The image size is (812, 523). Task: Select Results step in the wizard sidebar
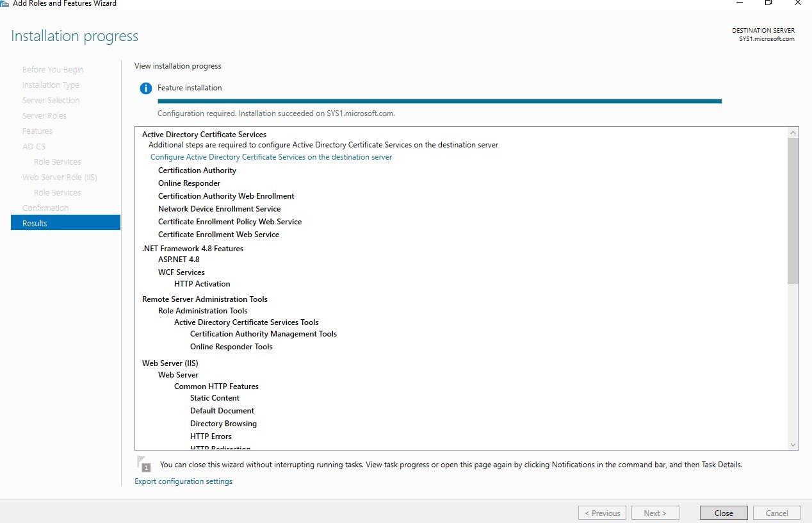click(65, 223)
